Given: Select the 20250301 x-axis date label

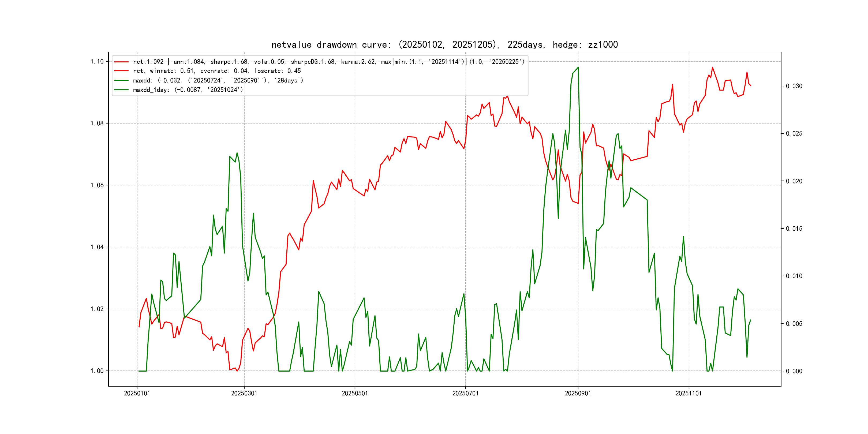Looking at the screenshot, I should pyautogui.click(x=244, y=393).
